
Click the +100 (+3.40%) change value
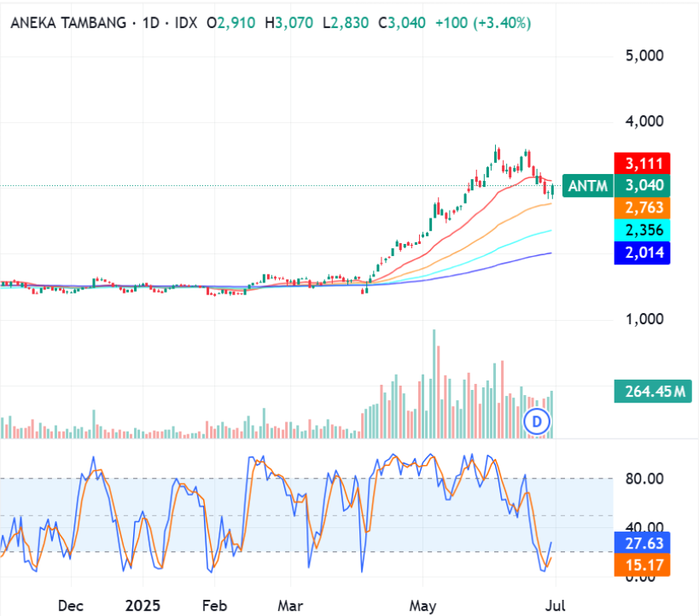click(x=483, y=23)
